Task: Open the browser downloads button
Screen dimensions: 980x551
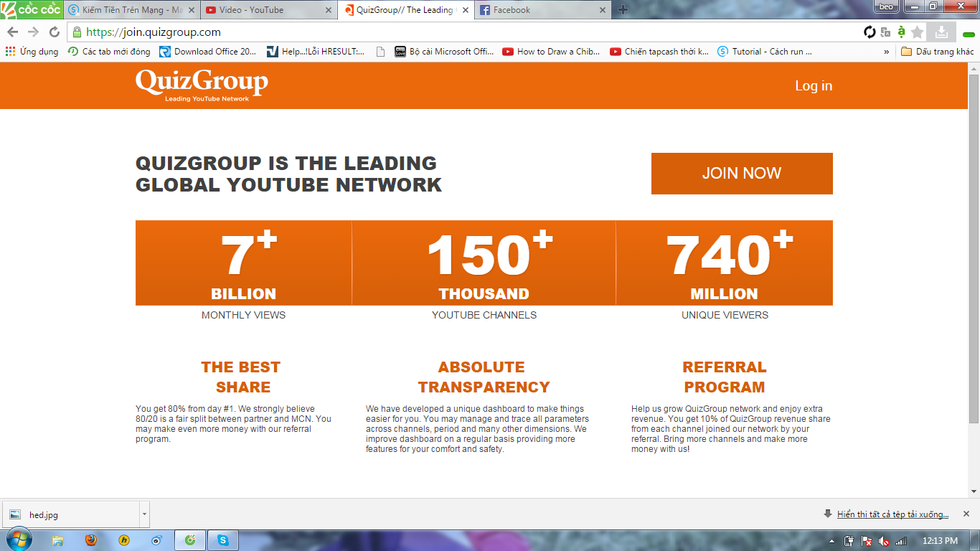Action: [x=941, y=32]
